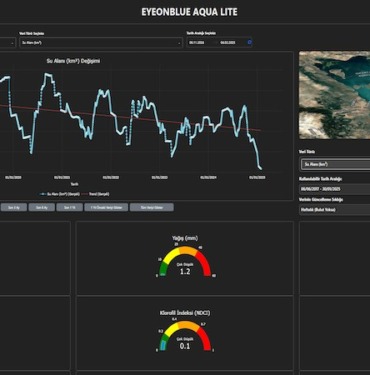Open the lake satellite image thumbnail
Image resolution: width=370 pixels, height=375 pixels.
tap(334, 95)
